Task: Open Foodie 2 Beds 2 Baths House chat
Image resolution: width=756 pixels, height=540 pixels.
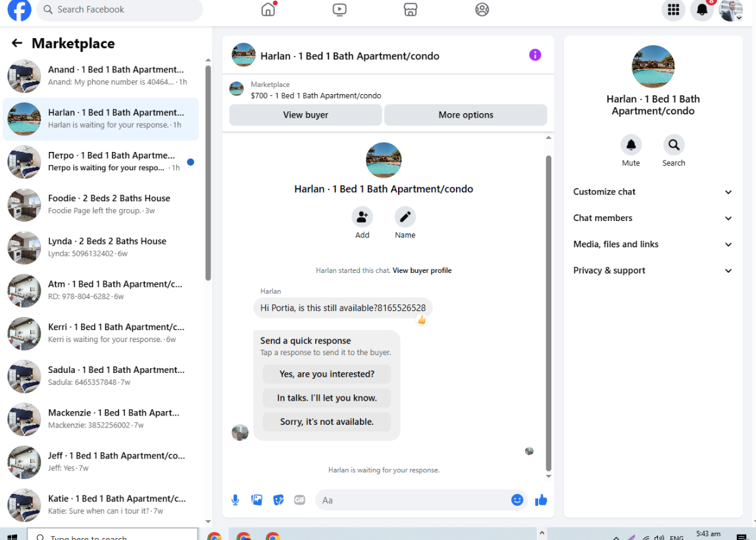Action: tap(101, 205)
